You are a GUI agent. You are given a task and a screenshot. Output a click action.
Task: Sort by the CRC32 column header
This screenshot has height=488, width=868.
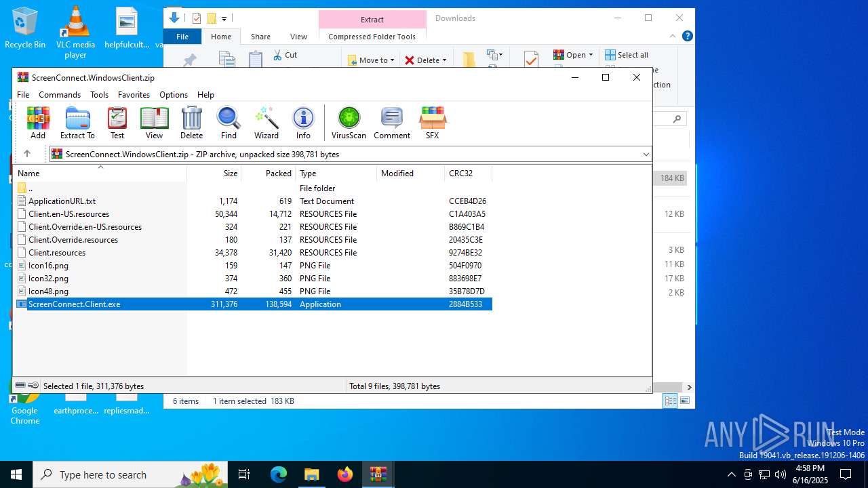[x=469, y=174]
